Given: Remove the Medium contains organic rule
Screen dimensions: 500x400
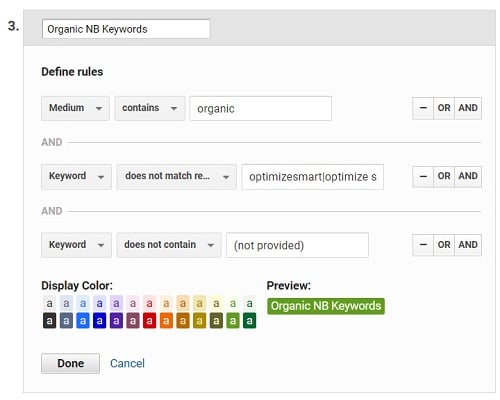Looking at the screenshot, I should coord(423,108).
